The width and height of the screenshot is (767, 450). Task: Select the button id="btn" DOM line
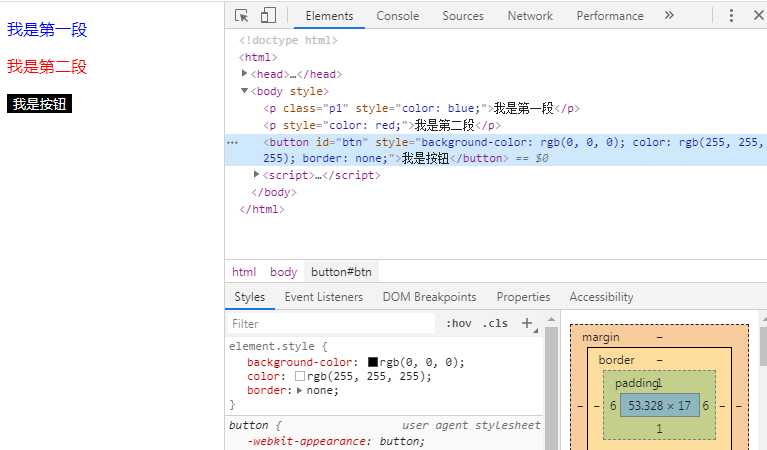coord(496,150)
